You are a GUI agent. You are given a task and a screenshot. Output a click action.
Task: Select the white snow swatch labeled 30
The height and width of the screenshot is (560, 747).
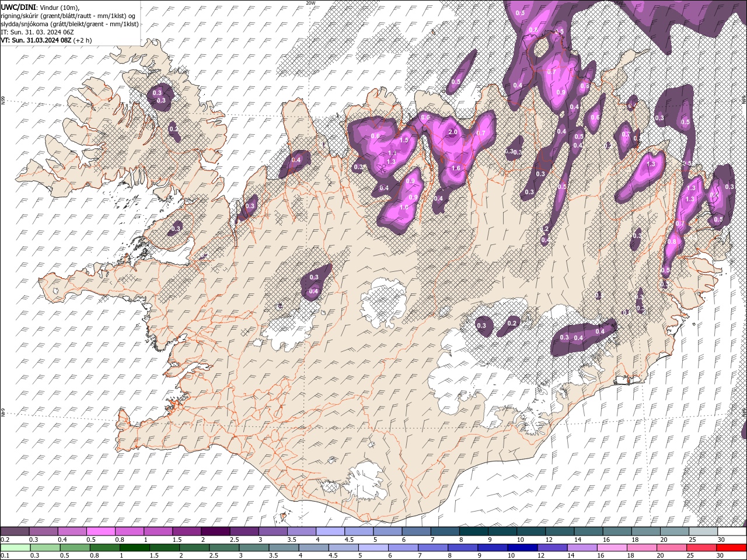731,531
